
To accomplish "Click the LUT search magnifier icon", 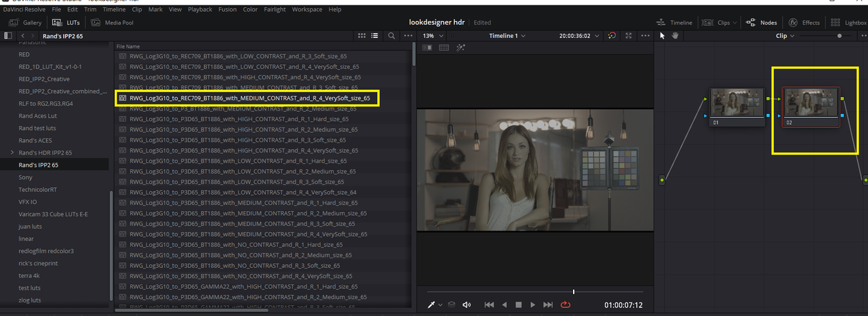I will (392, 35).
